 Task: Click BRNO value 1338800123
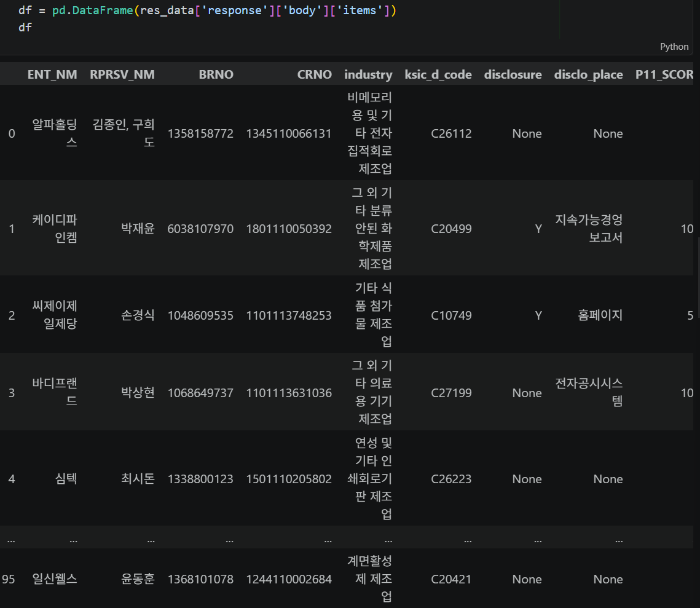click(200, 479)
